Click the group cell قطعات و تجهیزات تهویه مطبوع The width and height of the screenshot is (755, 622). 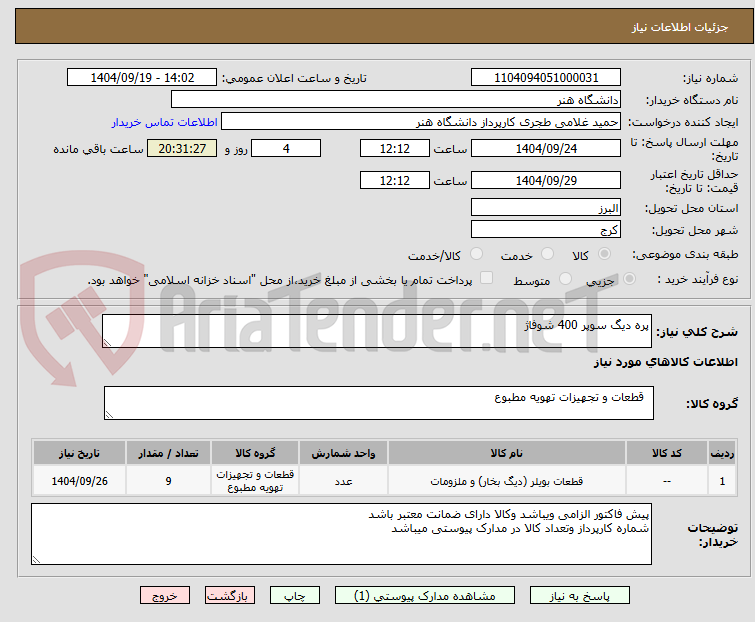coord(255,480)
